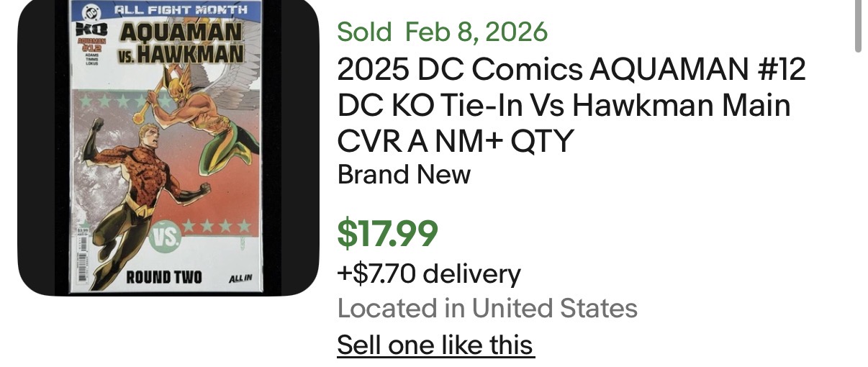Click the green VS badge on the cover
This screenshot has height=367, width=868.
pos(167,237)
